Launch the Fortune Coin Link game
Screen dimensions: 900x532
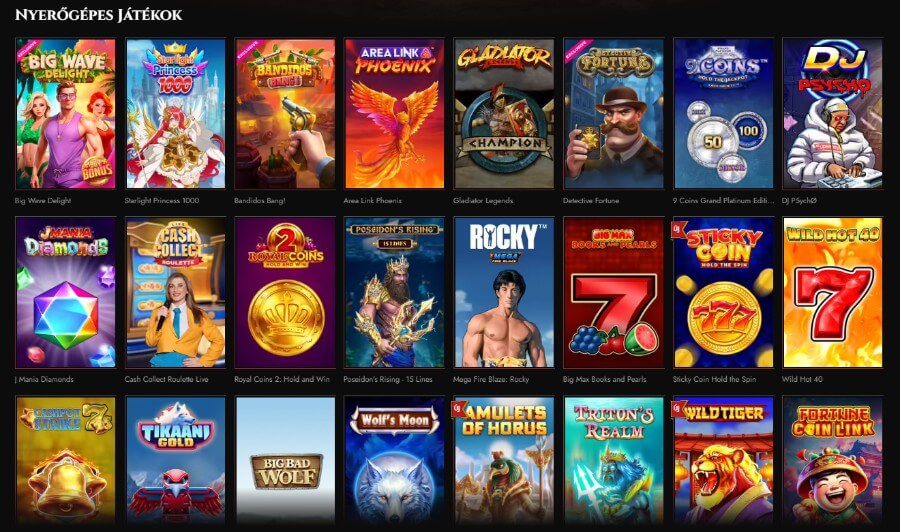click(833, 459)
